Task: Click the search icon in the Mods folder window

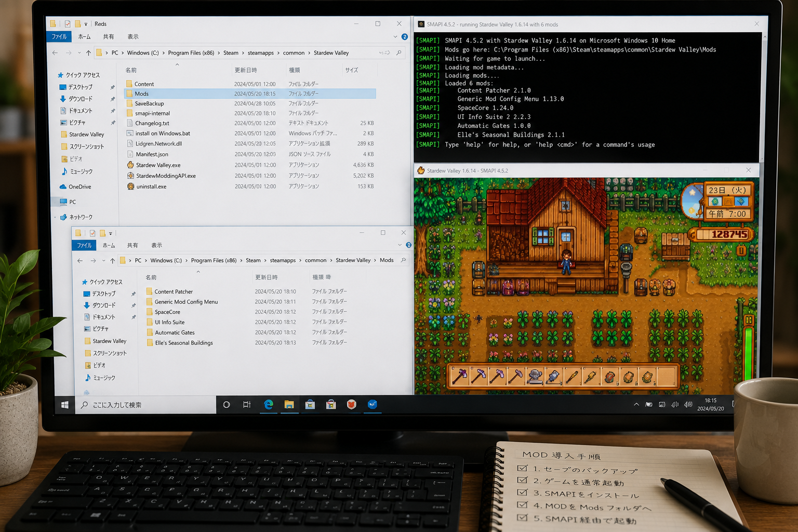Action: coord(404,260)
